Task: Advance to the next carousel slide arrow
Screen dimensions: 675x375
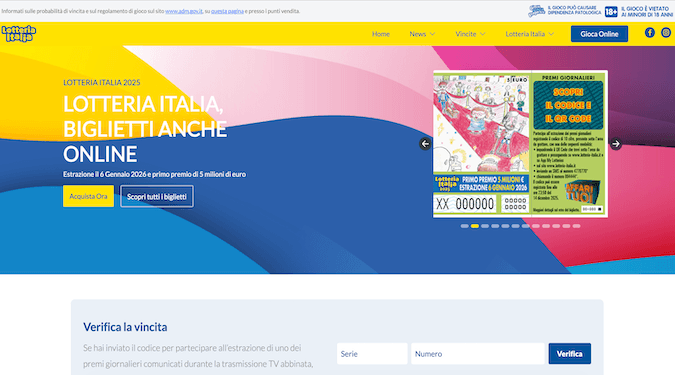Action: [x=616, y=144]
